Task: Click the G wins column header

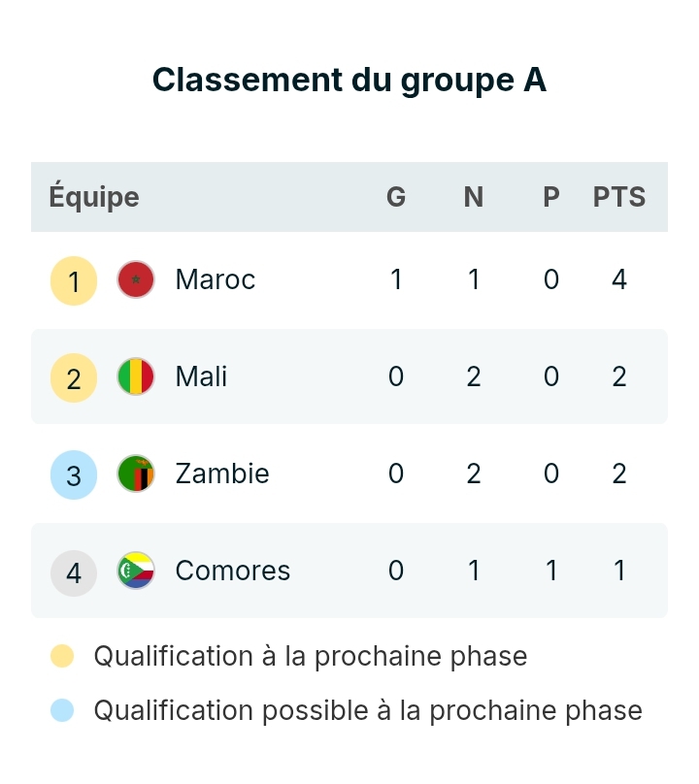Action: (396, 197)
